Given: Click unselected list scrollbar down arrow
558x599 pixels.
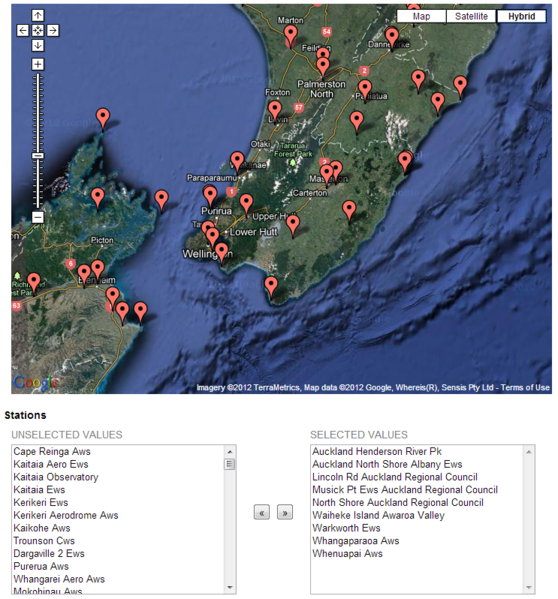Looking at the screenshot, I should tap(230, 588).
